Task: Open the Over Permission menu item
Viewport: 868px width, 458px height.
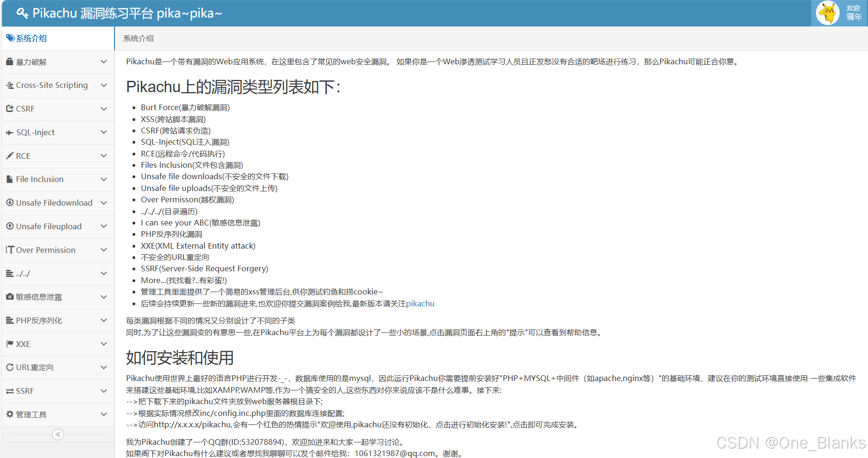Action: [58, 250]
